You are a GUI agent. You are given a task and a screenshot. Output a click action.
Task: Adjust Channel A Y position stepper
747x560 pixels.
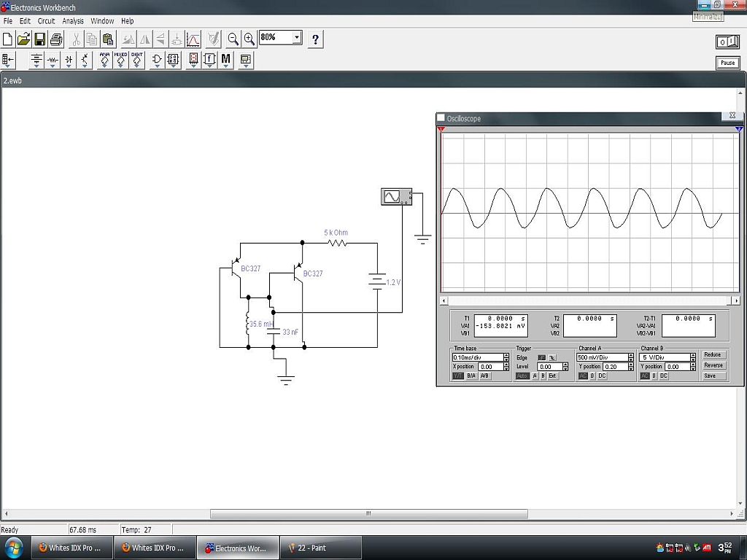point(631,367)
